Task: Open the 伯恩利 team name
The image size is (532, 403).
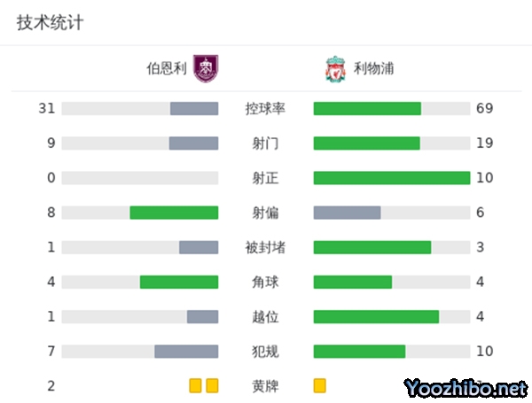Action: (x=168, y=68)
